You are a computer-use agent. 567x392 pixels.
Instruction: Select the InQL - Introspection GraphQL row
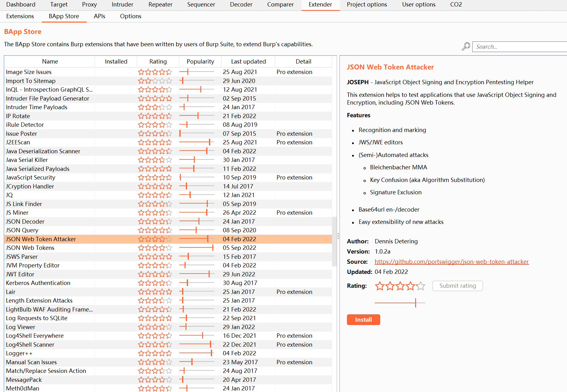[168, 90]
